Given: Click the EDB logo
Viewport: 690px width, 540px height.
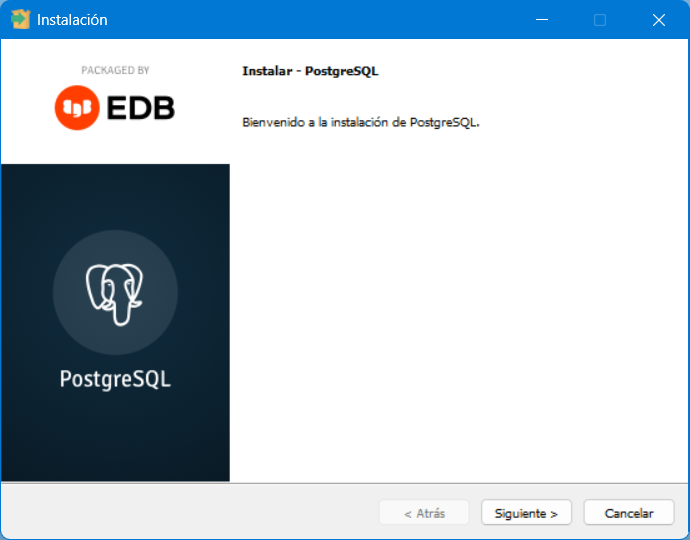Looking at the screenshot, I should pos(115,108).
